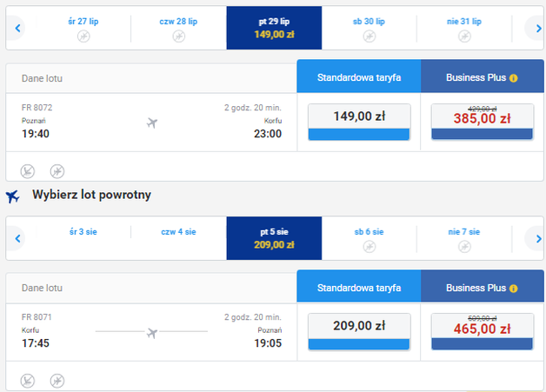Switch to 'sb 6 sie' return date
Screen dimensions: 546x392
point(369,238)
